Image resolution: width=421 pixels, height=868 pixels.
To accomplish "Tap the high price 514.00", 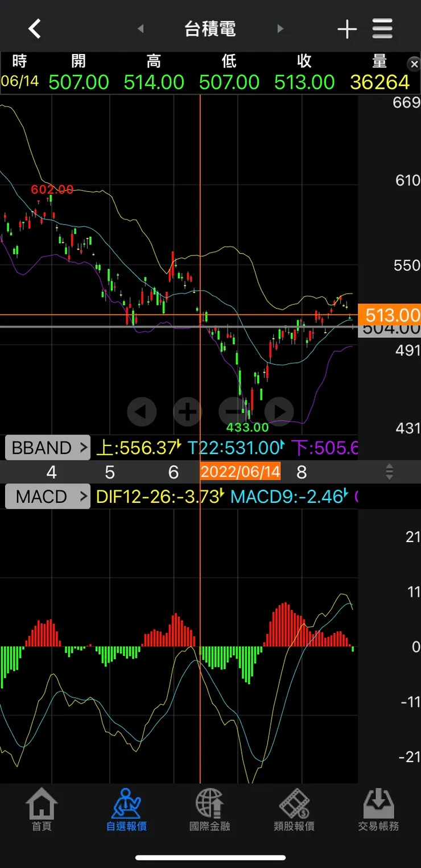I will click(154, 82).
